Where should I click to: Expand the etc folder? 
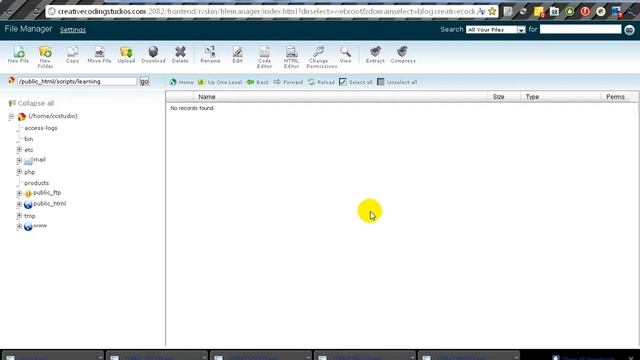19,150
